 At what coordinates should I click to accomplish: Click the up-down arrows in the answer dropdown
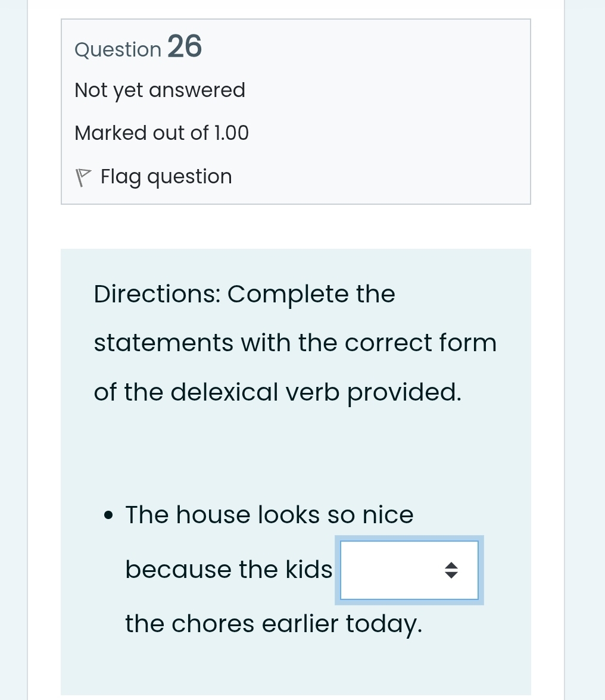coord(451,570)
